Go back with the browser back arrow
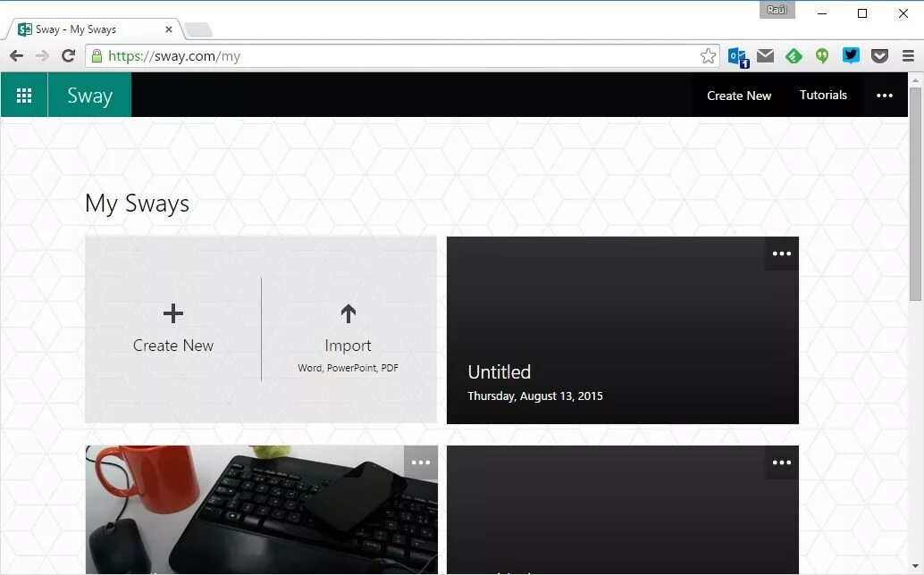This screenshot has height=575, width=924. pos(16,56)
